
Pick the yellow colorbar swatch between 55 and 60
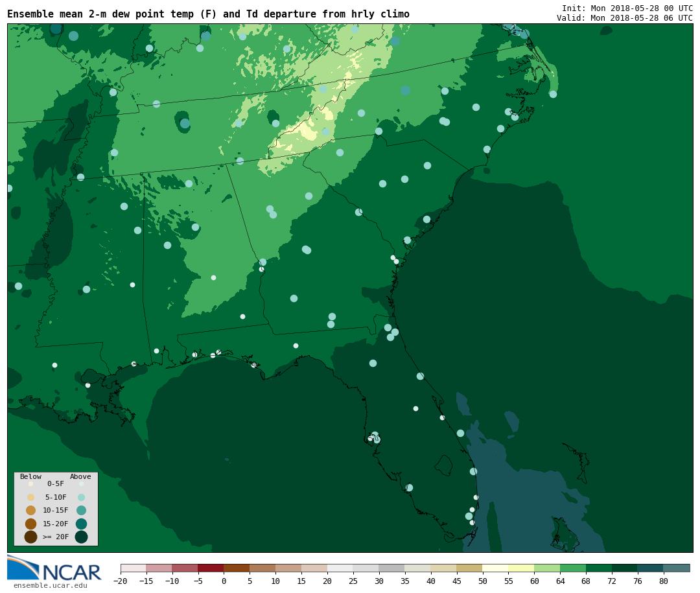tap(521, 568)
